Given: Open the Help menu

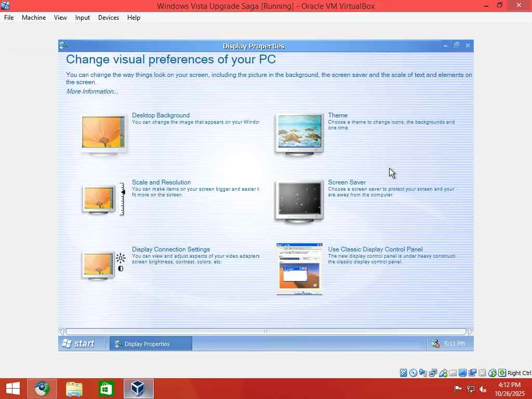Looking at the screenshot, I should [134, 18].
